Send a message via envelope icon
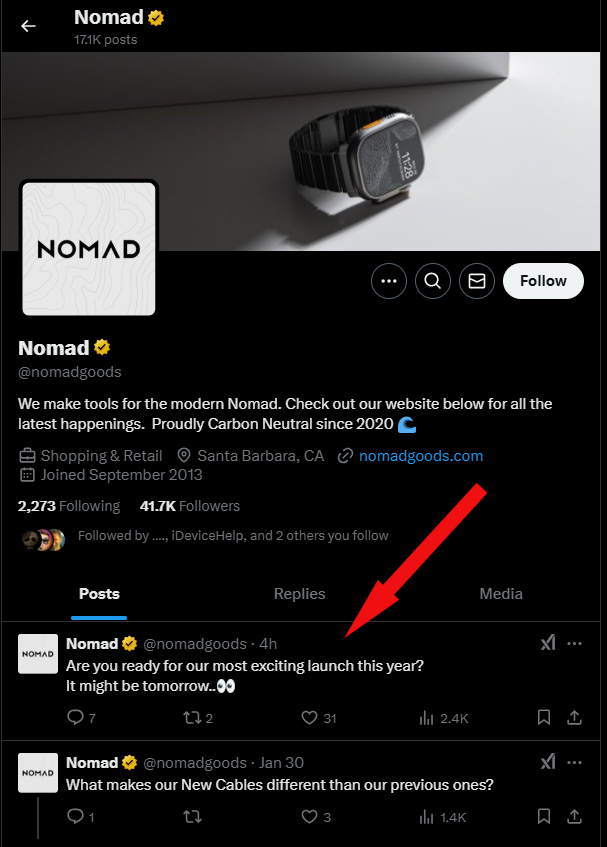Image resolution: width=607 pixels, height=847 pixels. [477, 281]
